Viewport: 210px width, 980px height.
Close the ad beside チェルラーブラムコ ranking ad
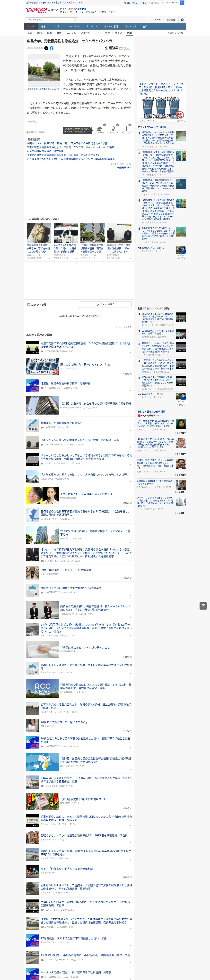tap(184, 121)
